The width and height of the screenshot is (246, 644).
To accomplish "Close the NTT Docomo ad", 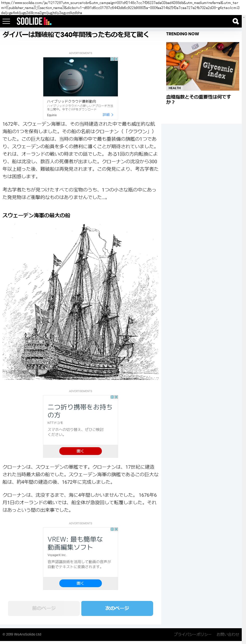I will (x=116, y=397).
